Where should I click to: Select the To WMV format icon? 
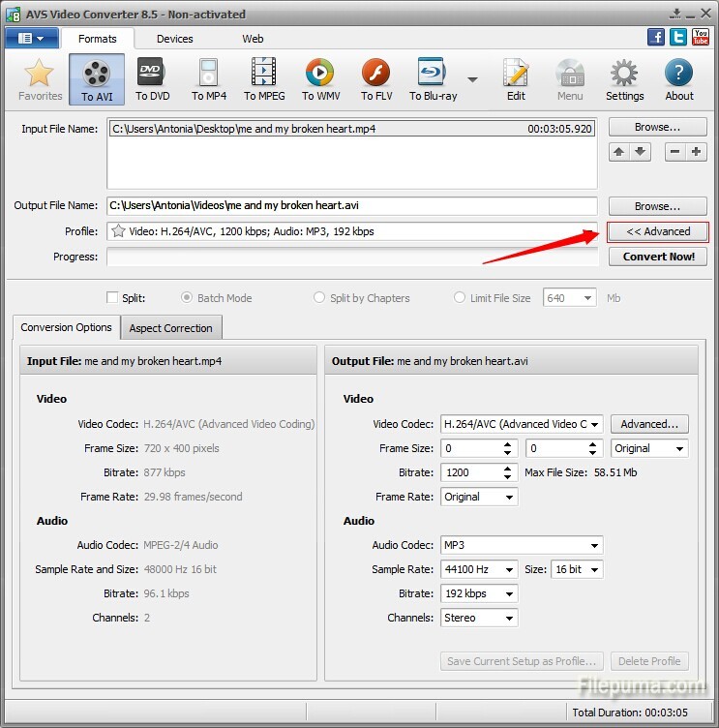pos(320,79)
